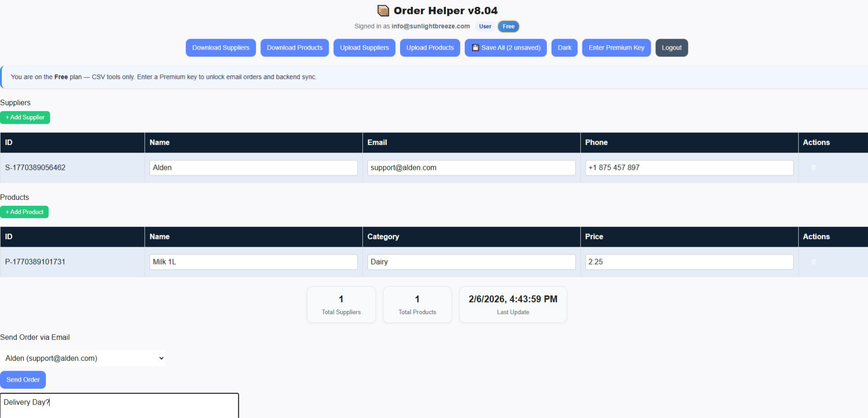Log out using the Logout button
This screenshot has height=418, width=868.
click(671, 48)
